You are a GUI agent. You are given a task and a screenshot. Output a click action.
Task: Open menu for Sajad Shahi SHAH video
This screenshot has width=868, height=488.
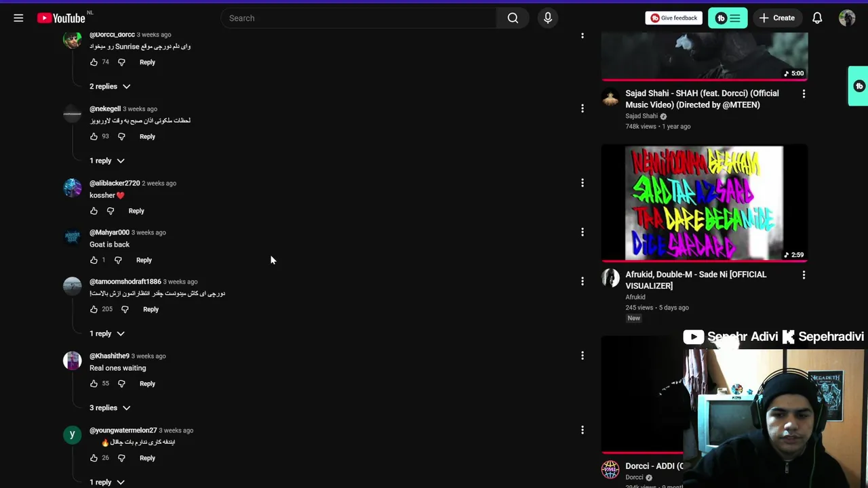(804, 94)
